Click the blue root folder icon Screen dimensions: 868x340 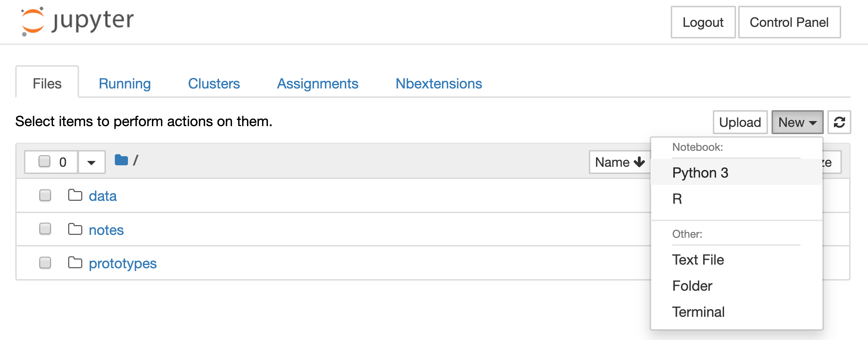(121, 160)
